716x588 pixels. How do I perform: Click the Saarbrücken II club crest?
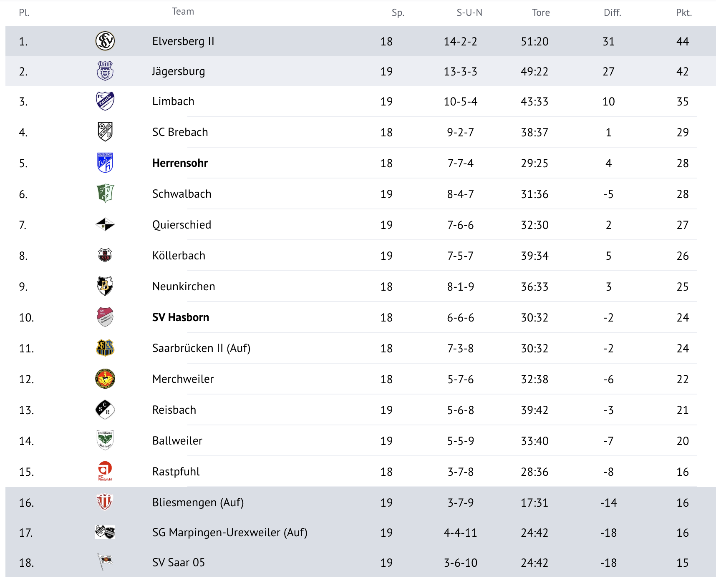click(105, 348)
